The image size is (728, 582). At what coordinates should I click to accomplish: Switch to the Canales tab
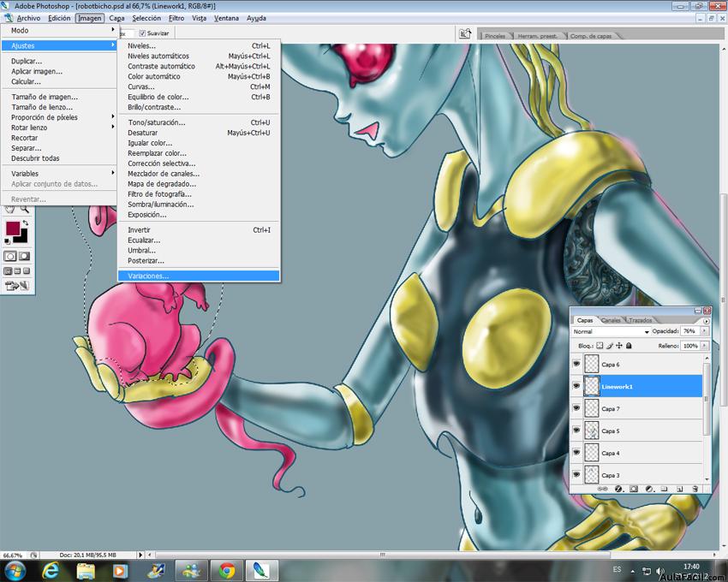point(611,320)
